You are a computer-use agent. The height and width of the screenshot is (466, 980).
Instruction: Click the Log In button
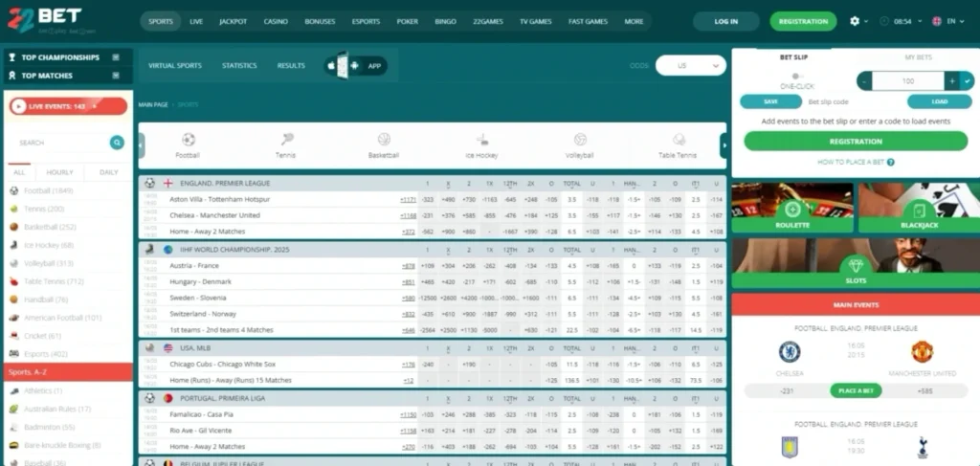725,21
